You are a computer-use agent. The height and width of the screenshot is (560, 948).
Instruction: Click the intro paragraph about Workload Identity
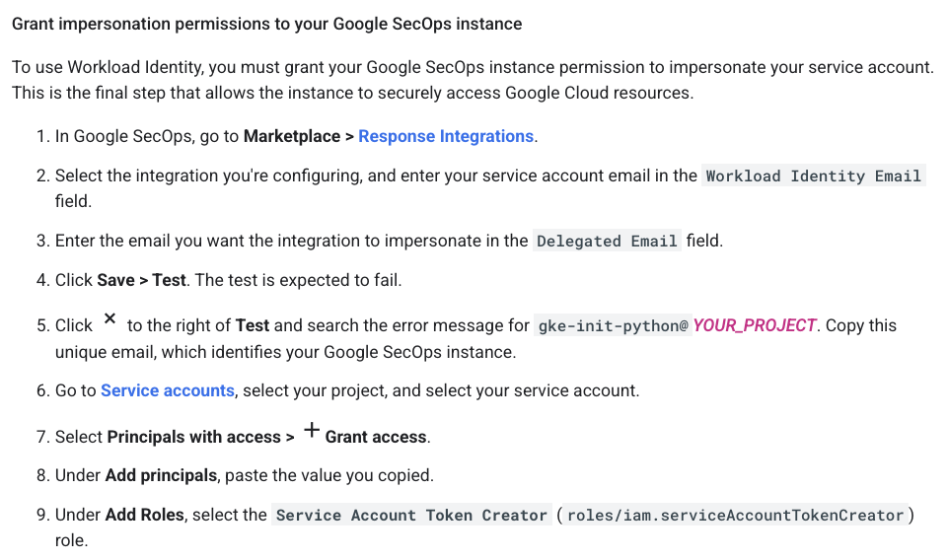(x=472, y=80)
